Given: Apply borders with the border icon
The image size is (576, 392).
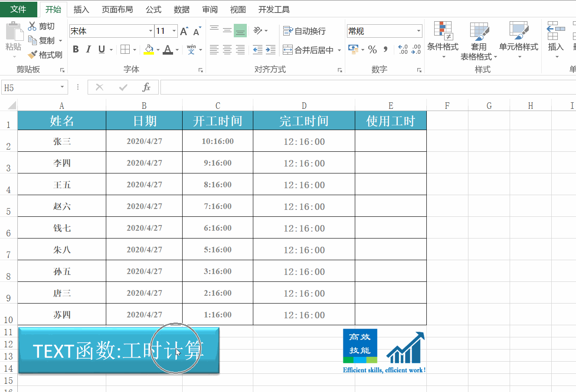Looking at the screenshot, I should (x=125, y=49).
